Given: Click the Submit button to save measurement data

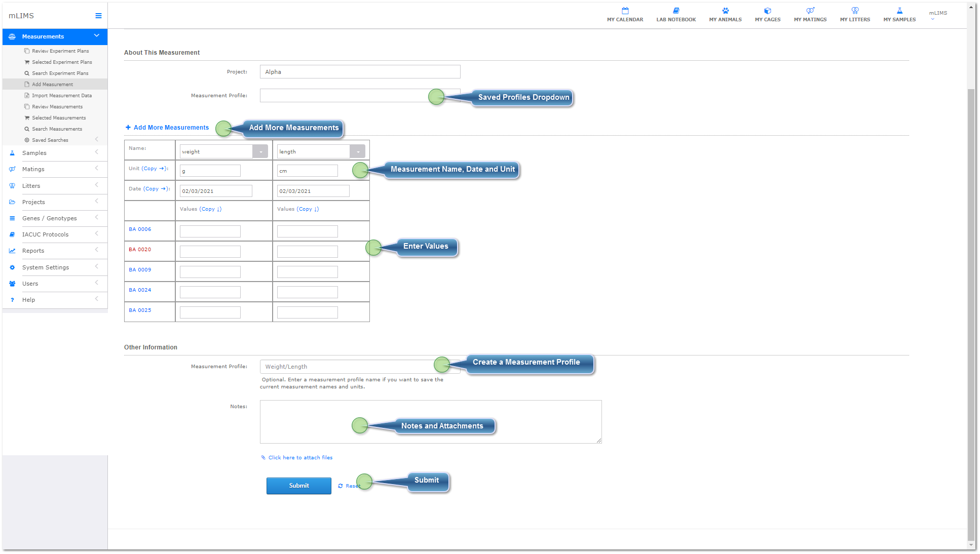Looking at the screenshot, I should [x=299, y=485].
